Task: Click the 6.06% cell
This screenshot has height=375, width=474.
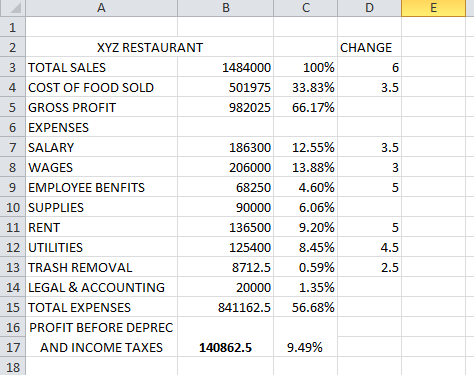Action: coord(306,207)
